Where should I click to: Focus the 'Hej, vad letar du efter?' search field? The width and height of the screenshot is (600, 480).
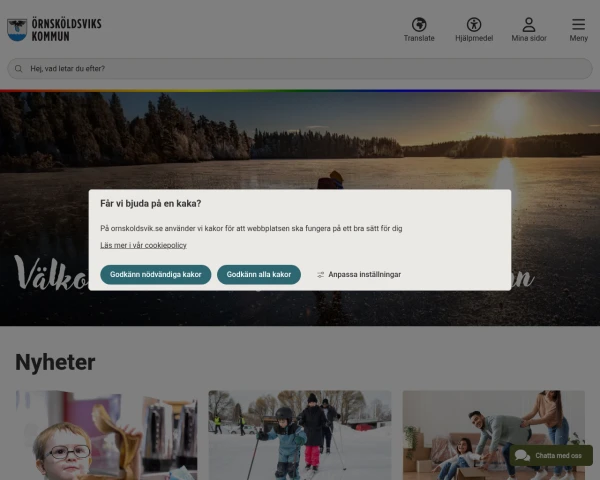tap(300, 69)
